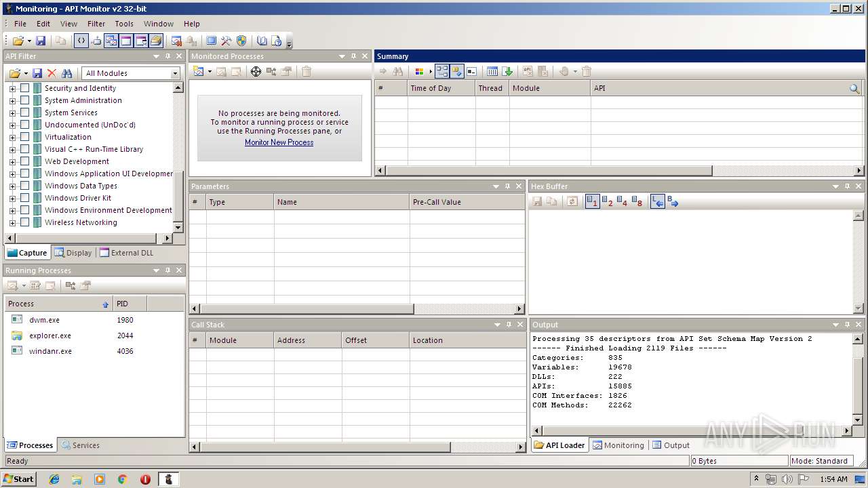Open Google Chrome from the taskbar
This screenshot has height=488, width=868.
point(123,479)
